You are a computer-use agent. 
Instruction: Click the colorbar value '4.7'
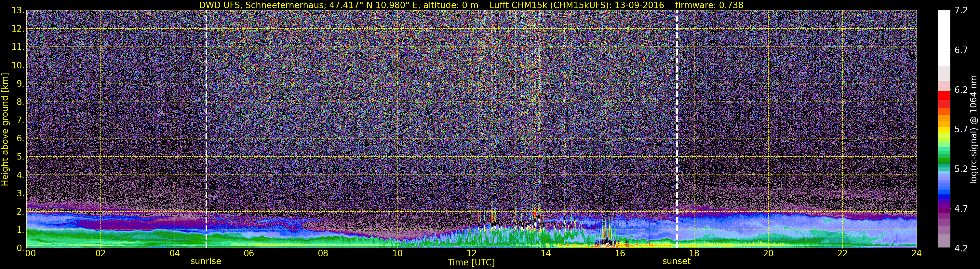[x=961, y=209]
